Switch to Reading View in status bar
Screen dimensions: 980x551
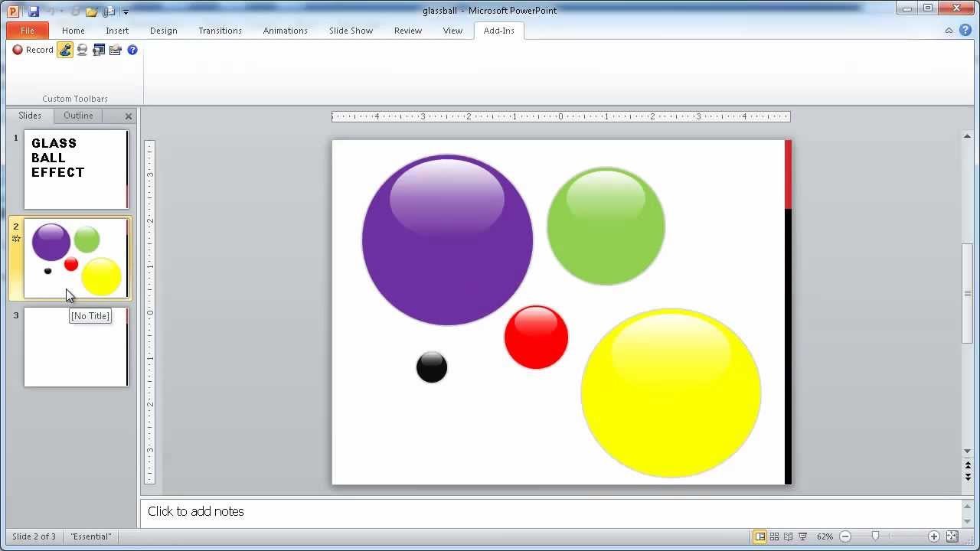pyautogui.click(x=788, y=536)
